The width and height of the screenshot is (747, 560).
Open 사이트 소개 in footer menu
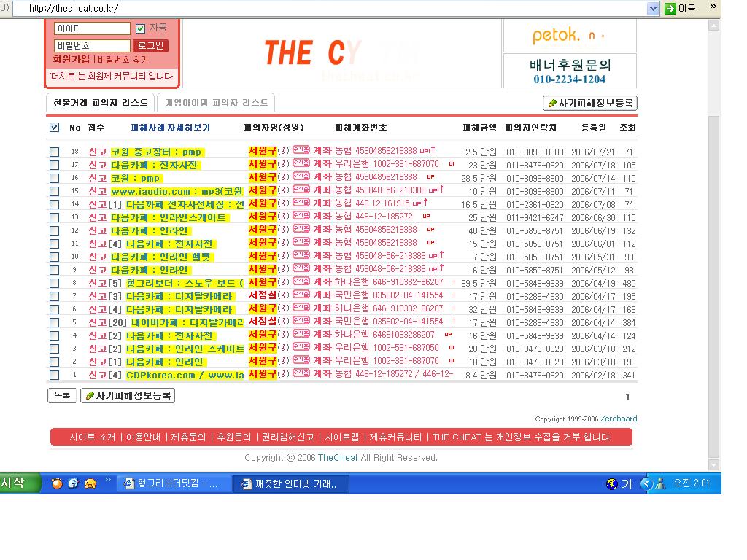(93, 437)
